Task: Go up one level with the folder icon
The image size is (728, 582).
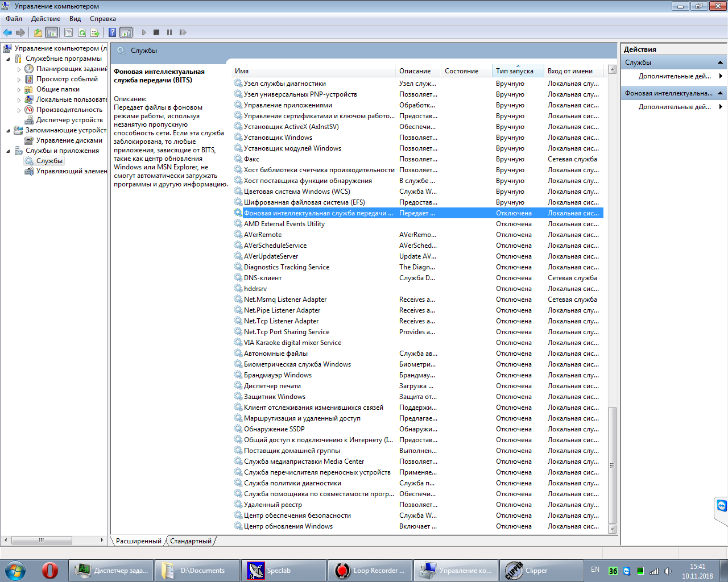Action: pos(38,32)
